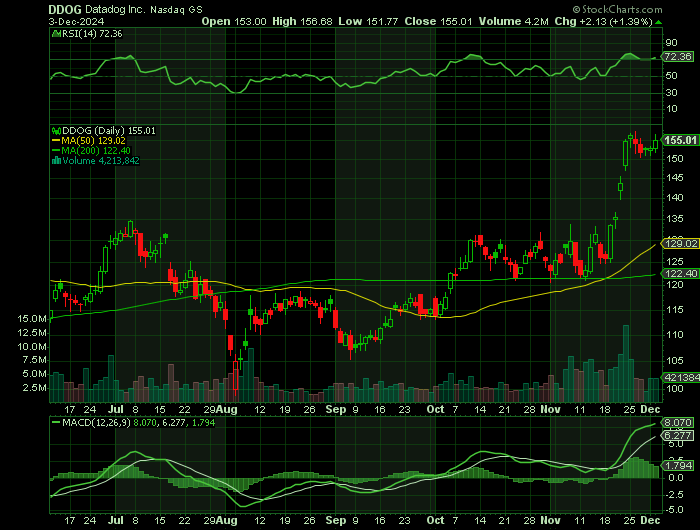Click the DDOG candlestick legend icon
The height and width of the screenshot is (530, 700).
(x=56, y=131)
